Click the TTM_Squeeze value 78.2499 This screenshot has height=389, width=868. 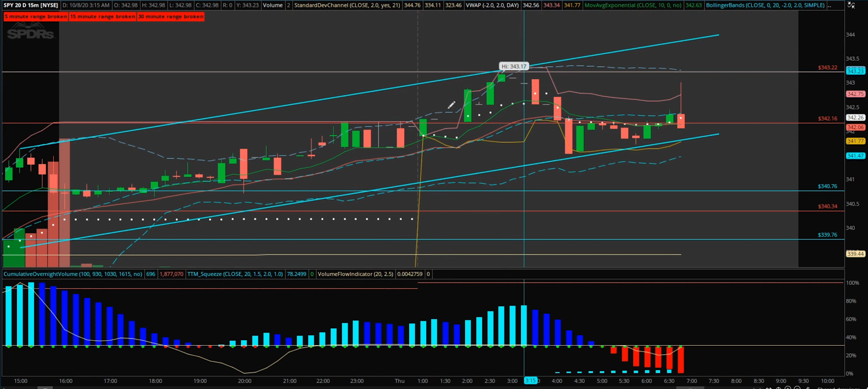click(x=297, y=274)
